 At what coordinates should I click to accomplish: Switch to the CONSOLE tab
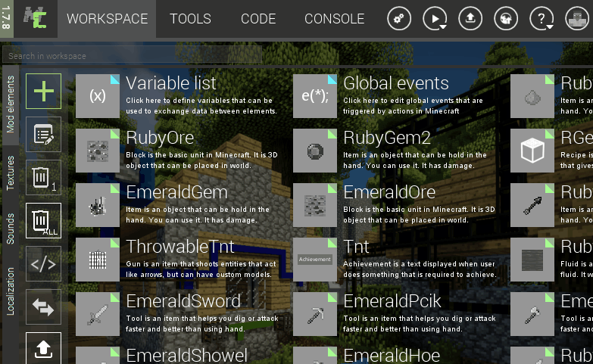(334, 19)
